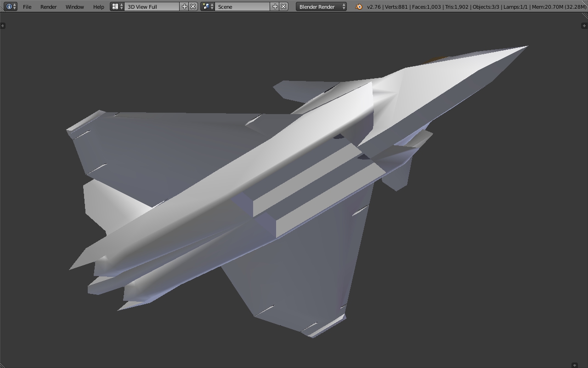Delete the '3D View Full' screen layout
The height and width of the screenshot is (368, 588).
point(193,6)
